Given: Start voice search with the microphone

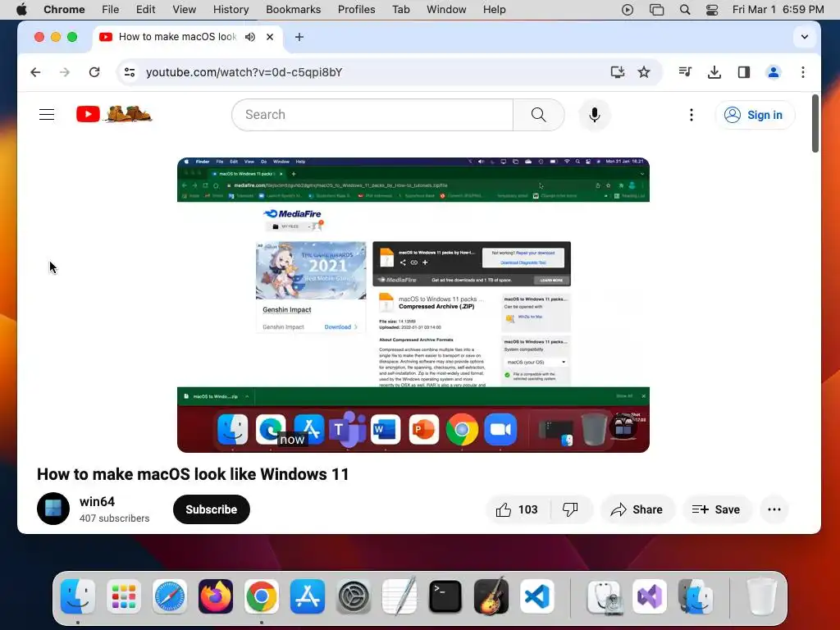Looking at the screenshot, I should 594,115.
